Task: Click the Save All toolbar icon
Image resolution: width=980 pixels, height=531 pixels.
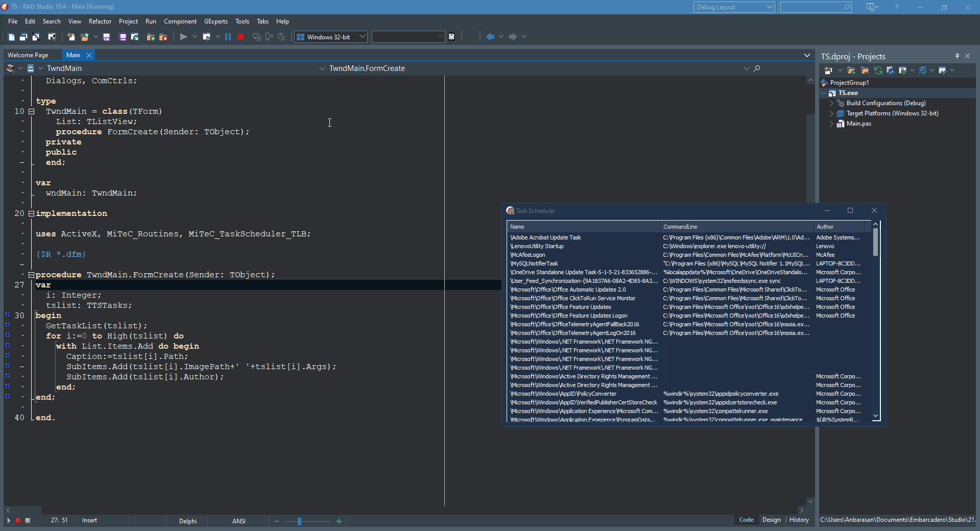Action: tap(122, 37)
